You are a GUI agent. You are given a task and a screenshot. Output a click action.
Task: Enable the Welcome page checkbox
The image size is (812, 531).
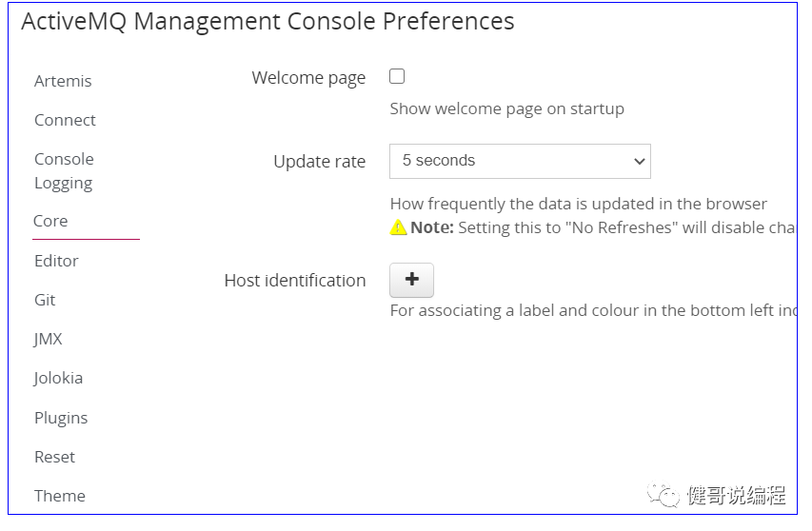point(397,77)
